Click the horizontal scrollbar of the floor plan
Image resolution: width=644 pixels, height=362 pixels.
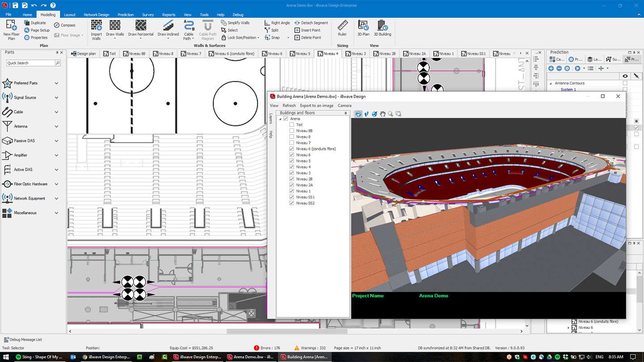[287, 331]
